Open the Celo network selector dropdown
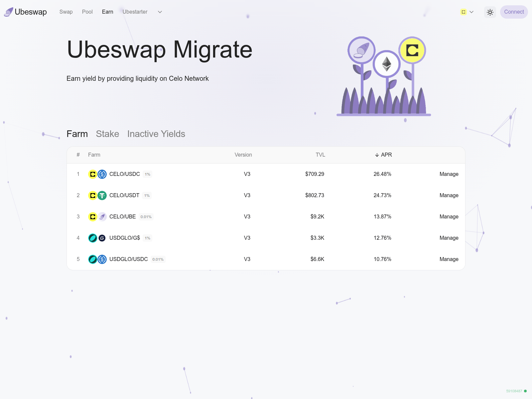 click(467, 12)
